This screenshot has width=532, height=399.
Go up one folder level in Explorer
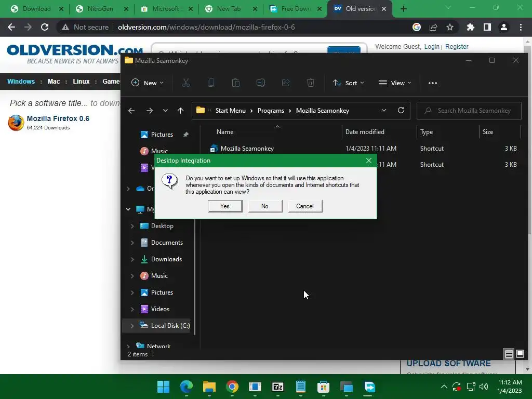pyautogui.click(x=180, y=111)
